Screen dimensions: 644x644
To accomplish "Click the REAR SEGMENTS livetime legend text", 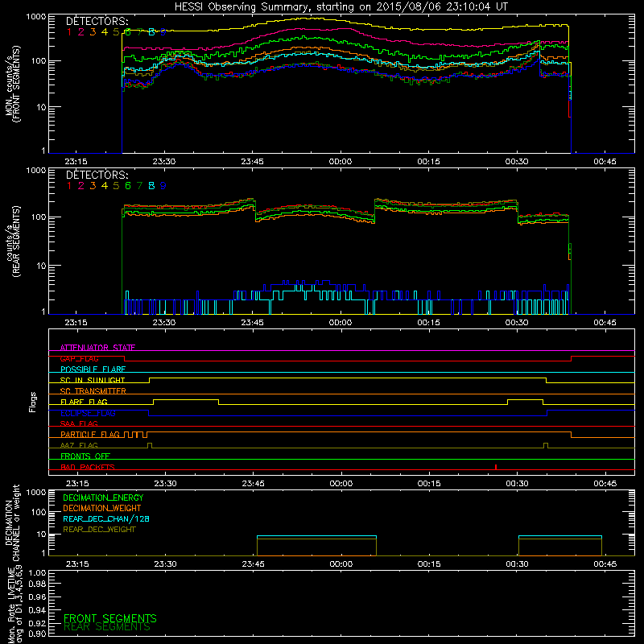I will [x=107, y=627].
